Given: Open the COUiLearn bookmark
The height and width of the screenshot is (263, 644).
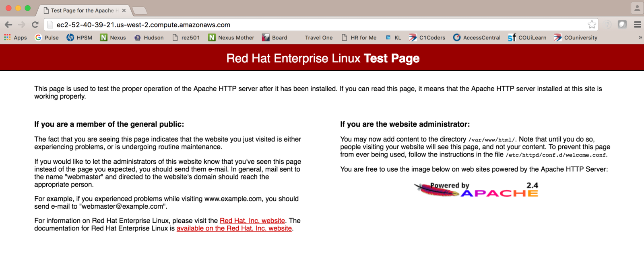Looking at the screenshot, I should [x=527, y=37].
